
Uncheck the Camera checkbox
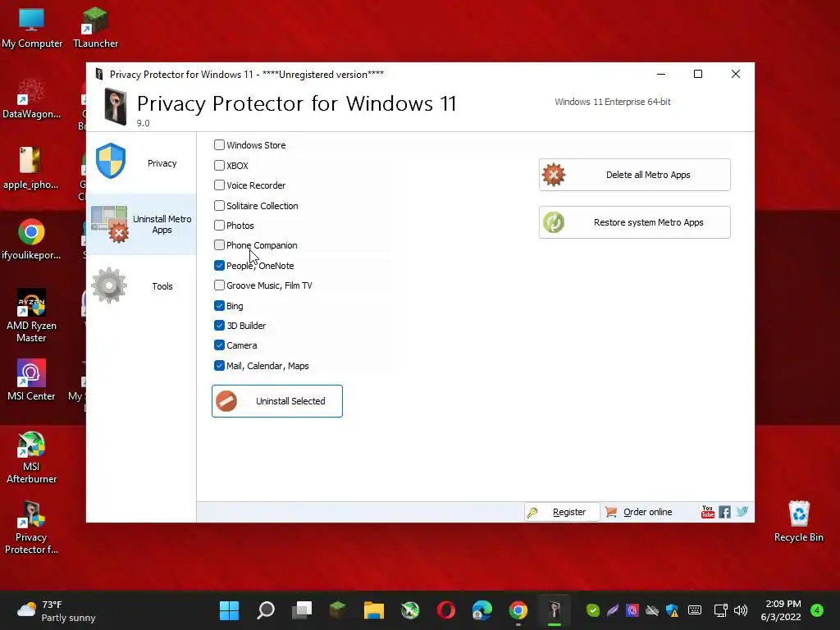[x=219, y=345]
